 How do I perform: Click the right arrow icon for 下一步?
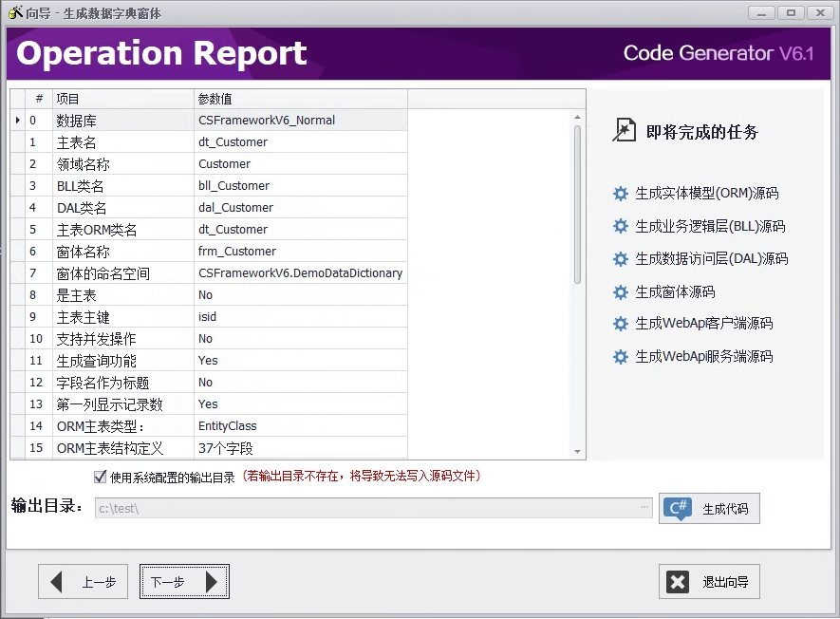pos(212,582)
